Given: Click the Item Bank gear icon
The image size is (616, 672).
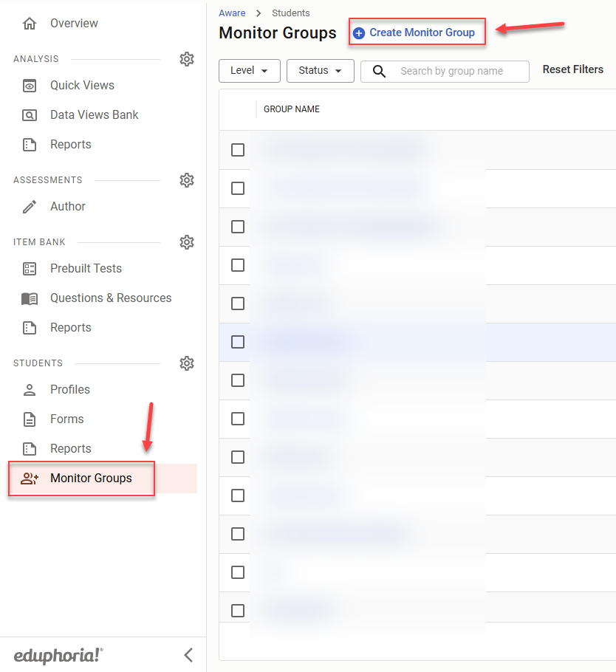Looking at the screenshot, I should pos(187,242).
